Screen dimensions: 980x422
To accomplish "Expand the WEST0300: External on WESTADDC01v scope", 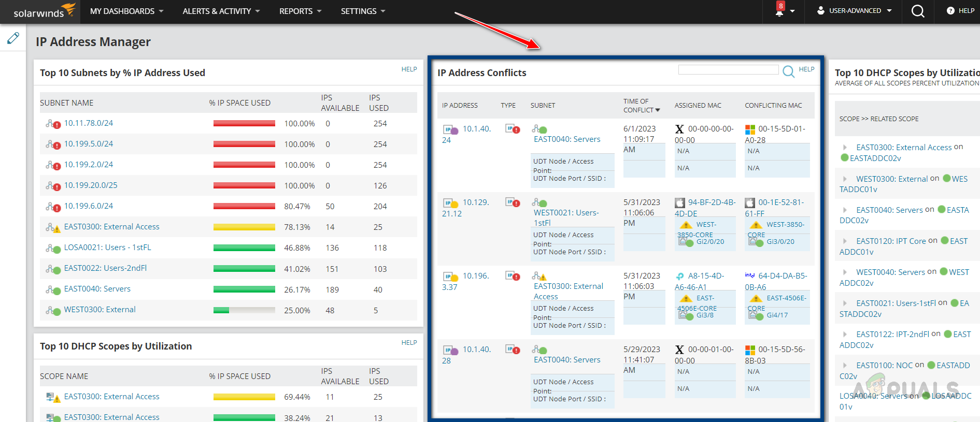I will (845, 179).
